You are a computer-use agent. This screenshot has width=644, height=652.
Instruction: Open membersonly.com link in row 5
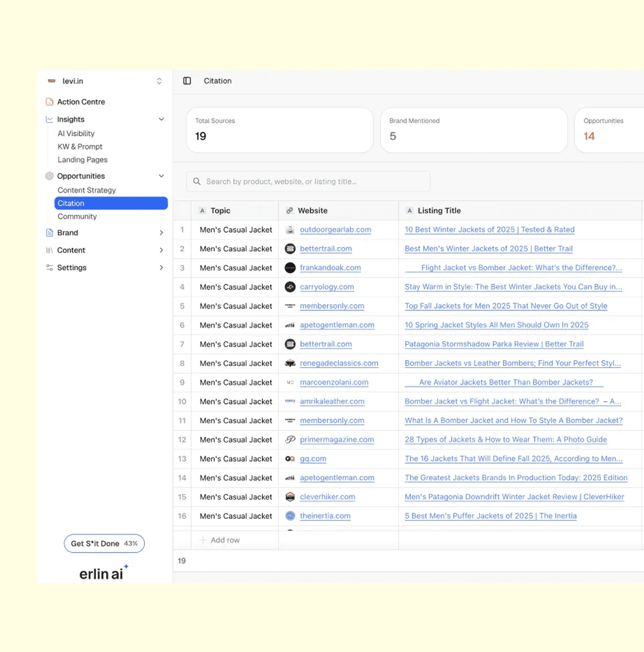[332, 306]
